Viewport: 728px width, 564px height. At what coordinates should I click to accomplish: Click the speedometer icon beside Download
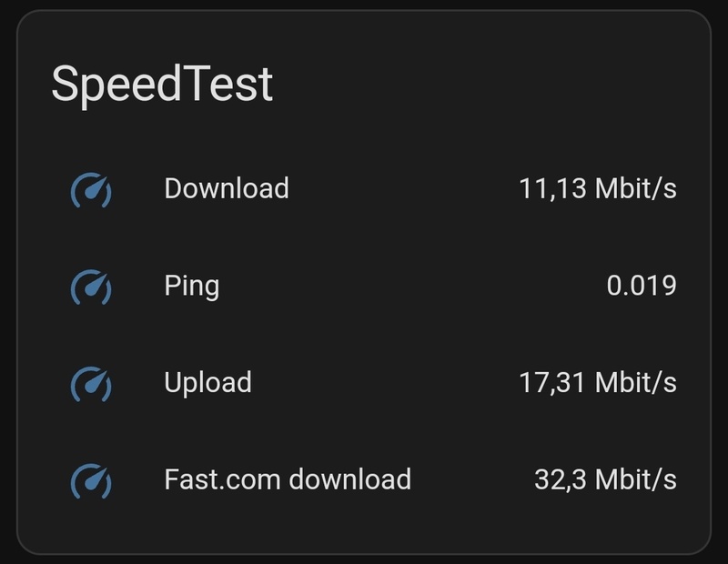(x=91, y=189)
